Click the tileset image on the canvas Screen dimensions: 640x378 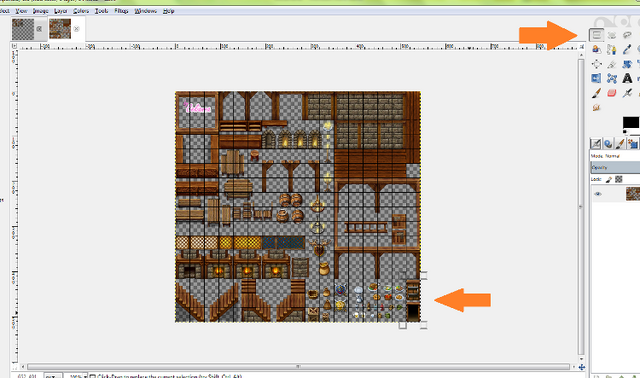point(298,207)
